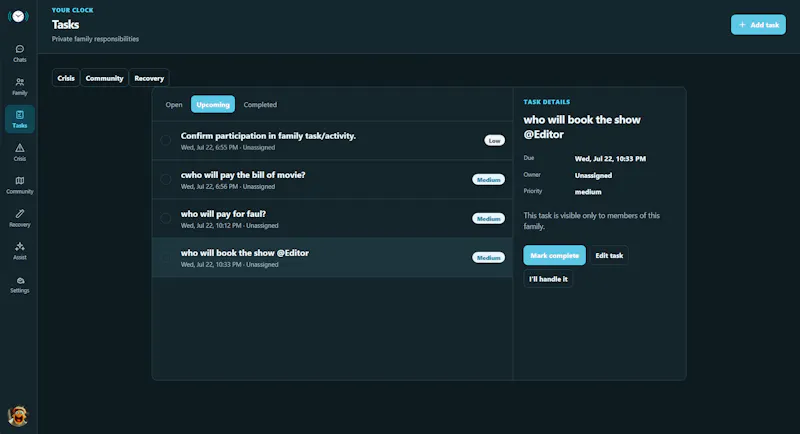Click Medium badge on bill of movie task
Screen dimensions: 800x434
488,180
